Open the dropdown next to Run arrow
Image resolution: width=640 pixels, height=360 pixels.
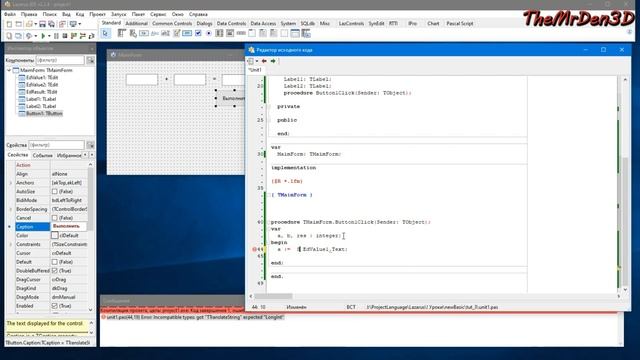[49, 36]
